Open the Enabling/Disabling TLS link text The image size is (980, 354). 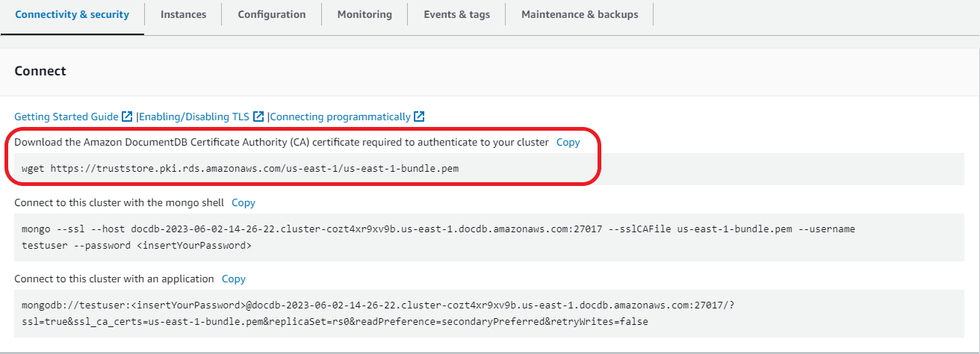[x=194, y=117]
